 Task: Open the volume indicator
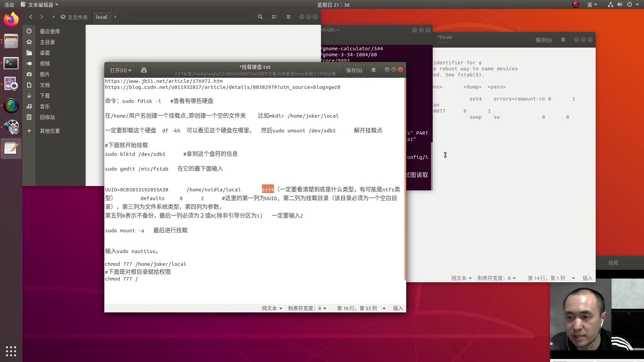(x=620, y=5)
